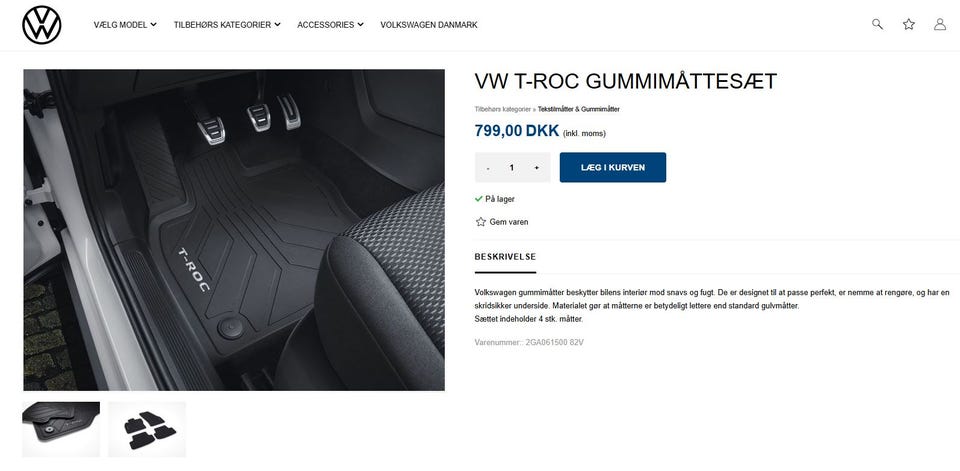960x471 pixels.
Task: Select the first floor mat thumbnail
Action: 61,429
